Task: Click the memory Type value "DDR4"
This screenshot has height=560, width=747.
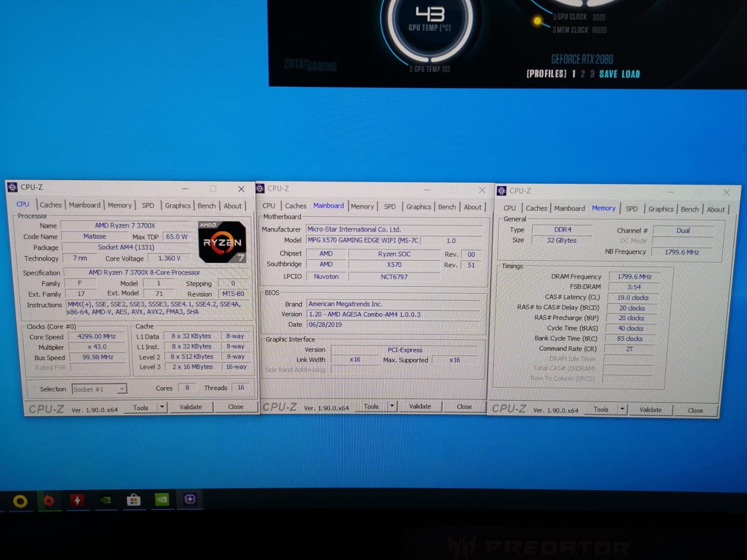Action: [x=563, y=230]
